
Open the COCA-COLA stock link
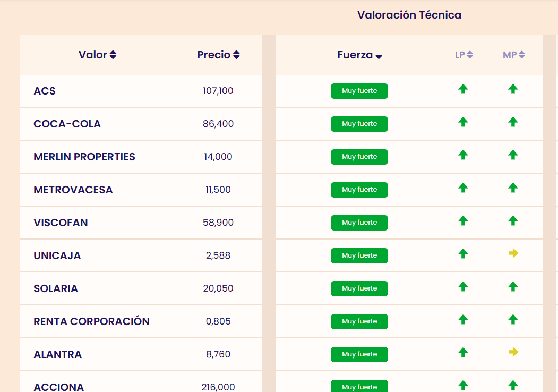click(67, 124)
